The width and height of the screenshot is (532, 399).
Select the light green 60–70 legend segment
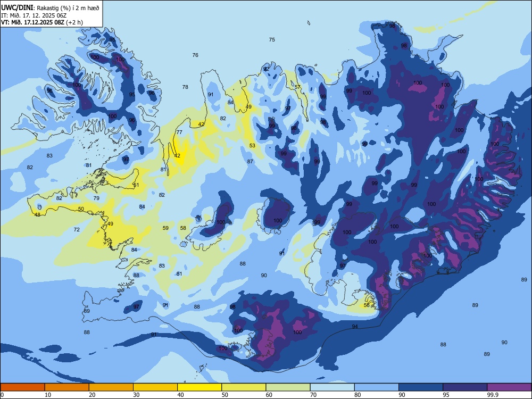pyautogui.click(x=288, y=387)
